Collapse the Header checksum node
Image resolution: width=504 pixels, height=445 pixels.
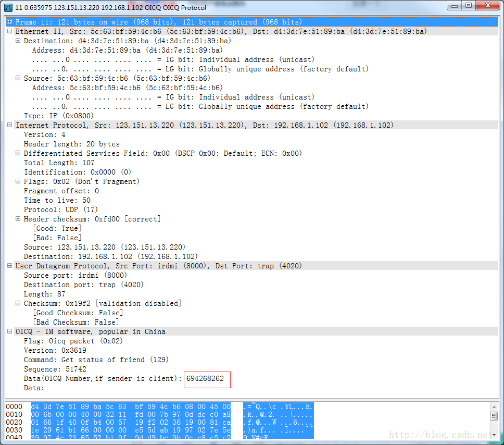click(18, 219)
